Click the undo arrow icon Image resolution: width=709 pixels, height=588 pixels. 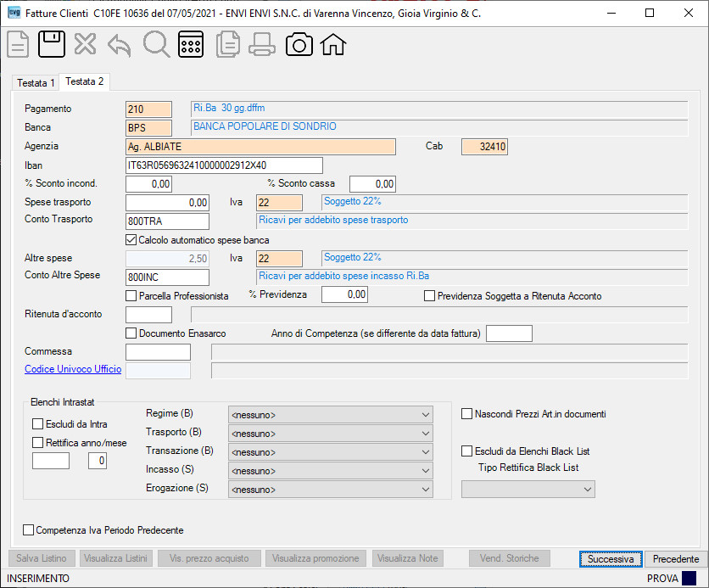click(120, 45)
